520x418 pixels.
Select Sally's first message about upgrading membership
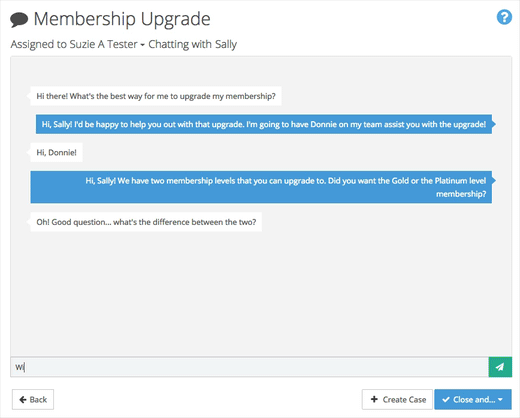pyautogui.click(x=156, y=96)
